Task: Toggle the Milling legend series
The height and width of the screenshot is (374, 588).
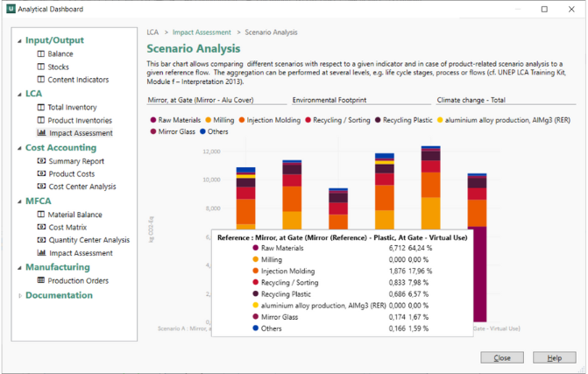Action: point(220,120)
